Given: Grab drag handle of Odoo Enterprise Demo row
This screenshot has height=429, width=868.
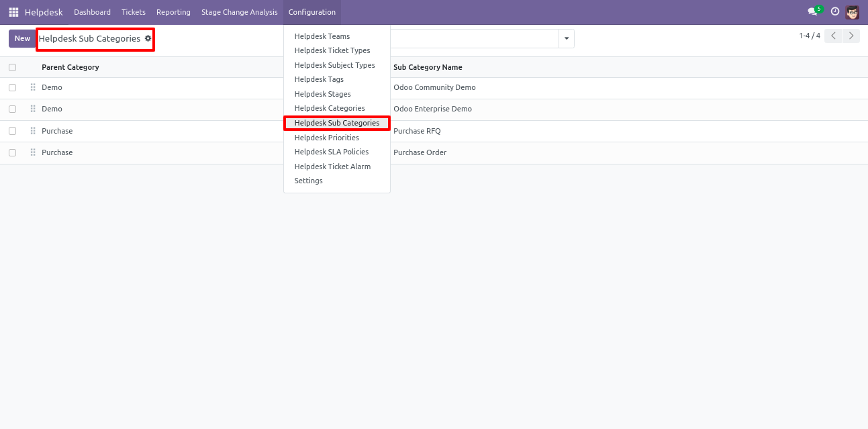Looking at the screenshot, I should [33, 109].
